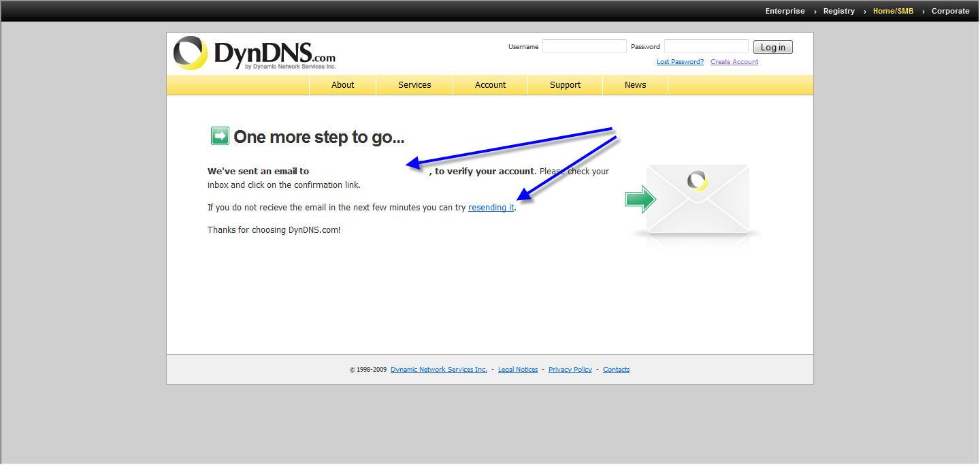Open the Privacy Policy link
This screenshot has width=980, height=465.
pyautogui.click(x=570, y=370)
